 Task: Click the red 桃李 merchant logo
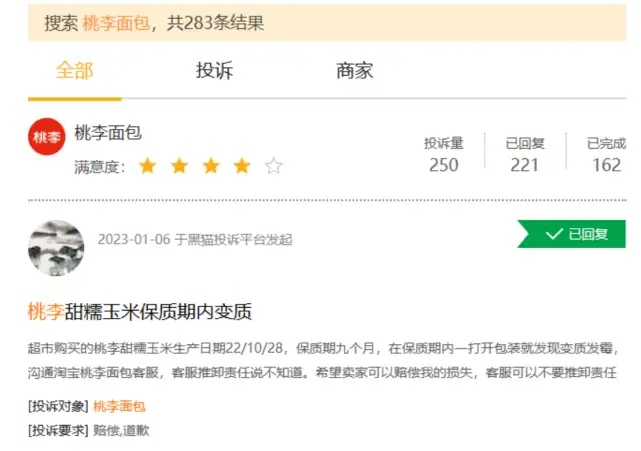pos(47,137)
